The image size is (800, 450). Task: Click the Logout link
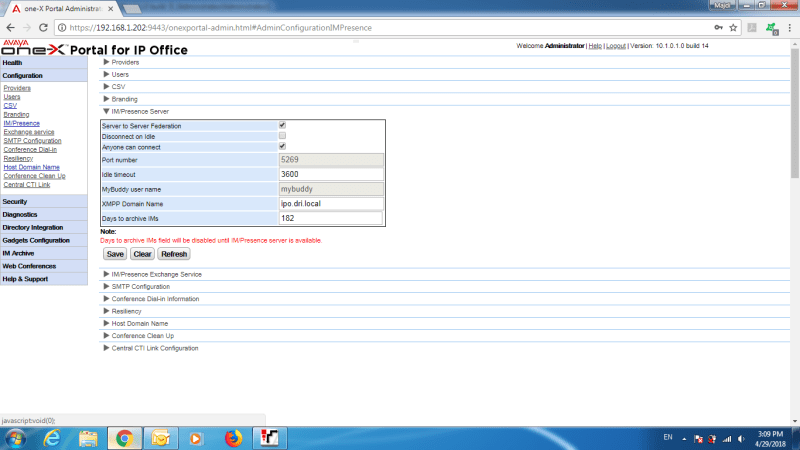pyautogui.click(x=616, y=46)
